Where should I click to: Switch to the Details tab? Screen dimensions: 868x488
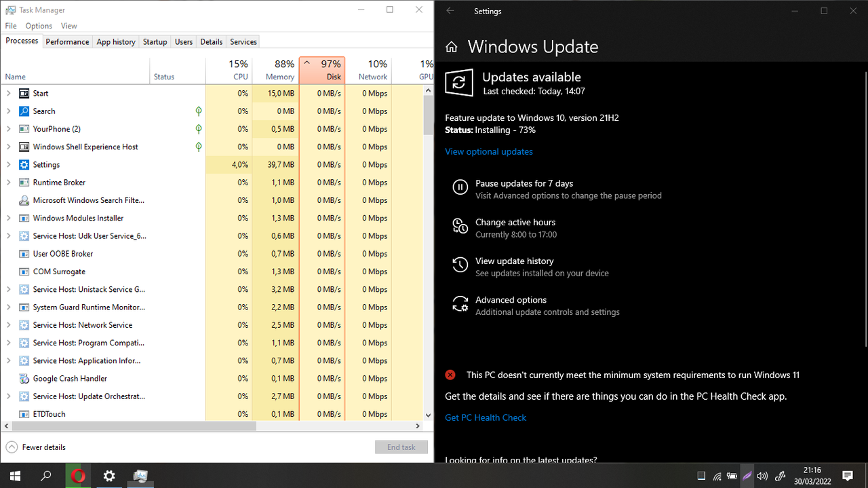click(211, 42)
